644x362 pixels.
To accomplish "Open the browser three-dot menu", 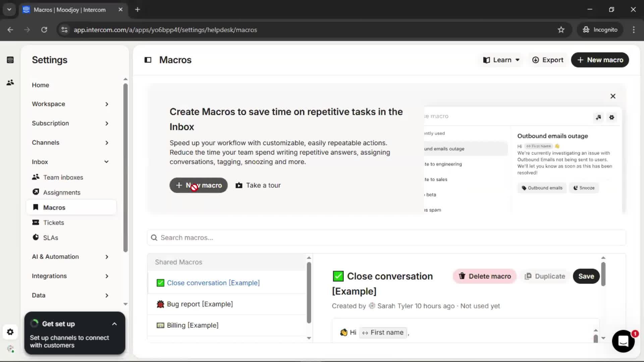I will [x=634, y=30].
